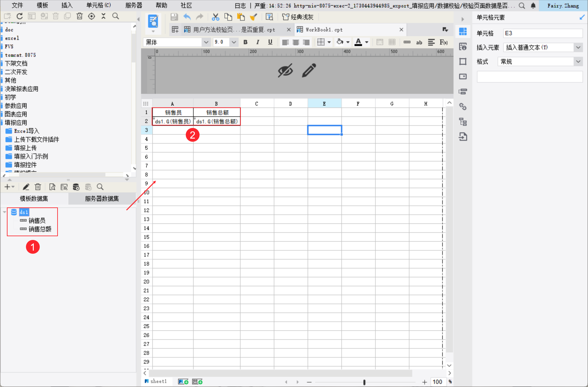Delete the selected dataset with trash icon
Image resolution: width=588 pixels, height=387 pixels.
pos(38,187)
